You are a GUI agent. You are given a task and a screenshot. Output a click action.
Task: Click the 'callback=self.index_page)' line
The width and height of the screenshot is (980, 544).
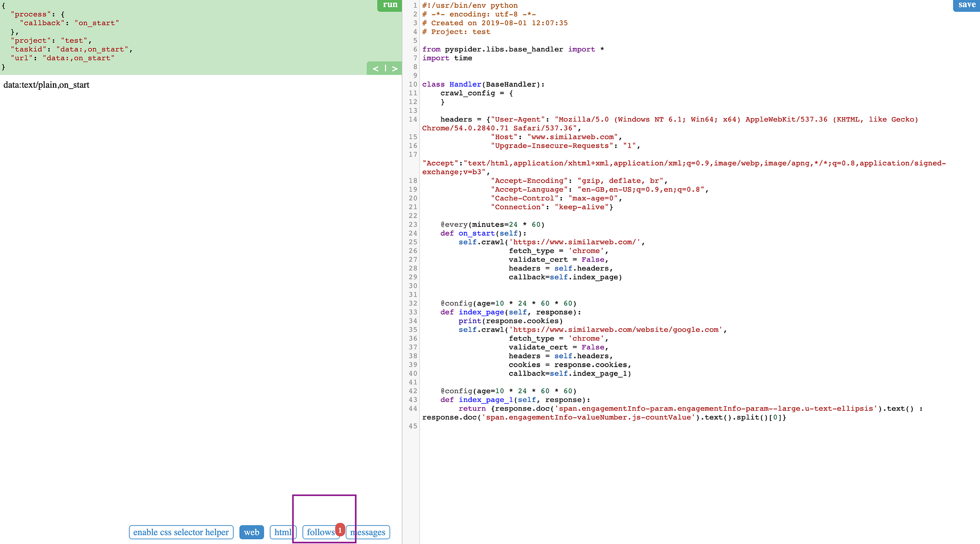click(x=565, y=277)
